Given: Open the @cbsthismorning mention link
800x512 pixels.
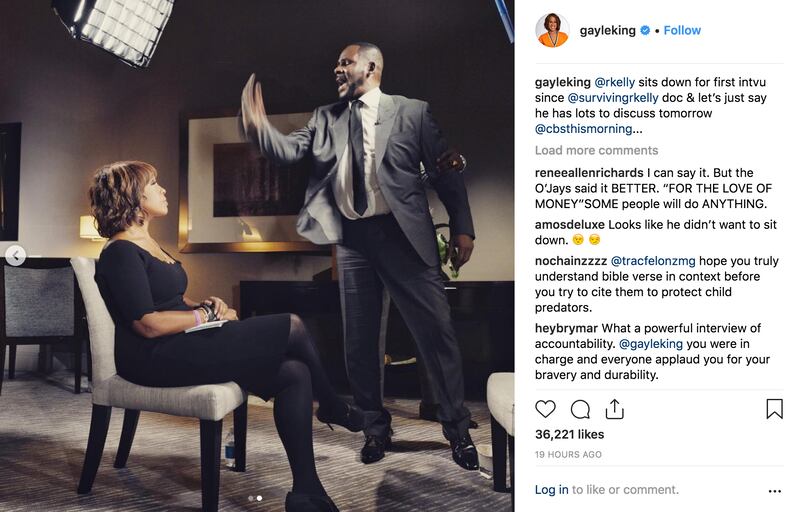Looking at the screenshot, I should (x=583, y=129).
